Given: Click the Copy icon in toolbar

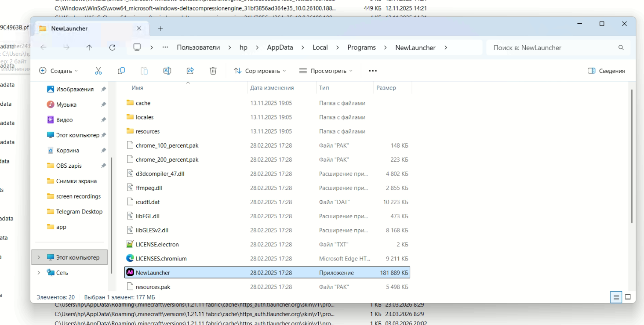Looking at the screenshot, I should click(x=121, y=71).
